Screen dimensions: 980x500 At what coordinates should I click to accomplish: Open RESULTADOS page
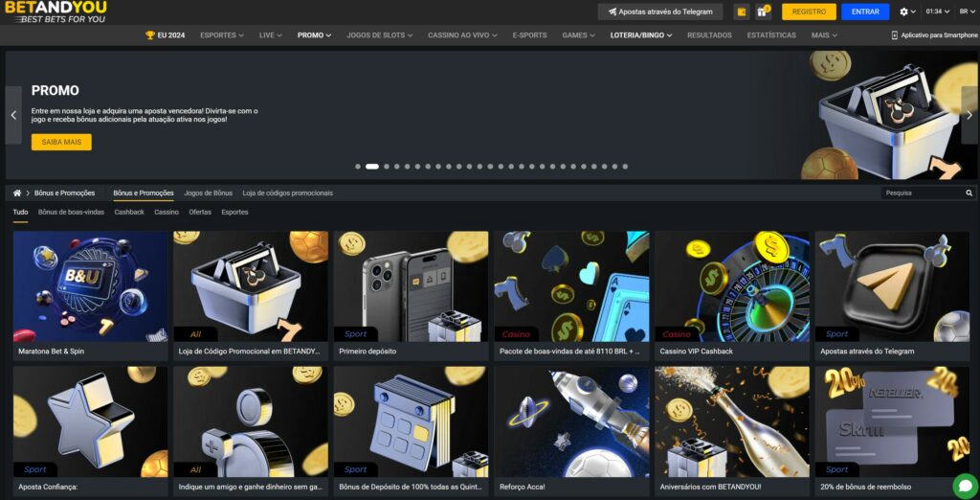pos(709,35)
